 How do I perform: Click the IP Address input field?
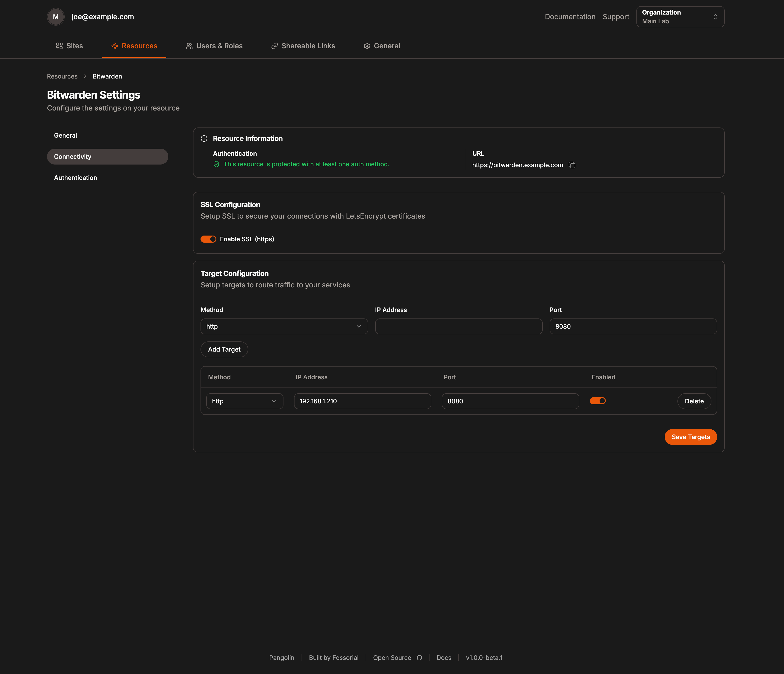coord(458,326)
